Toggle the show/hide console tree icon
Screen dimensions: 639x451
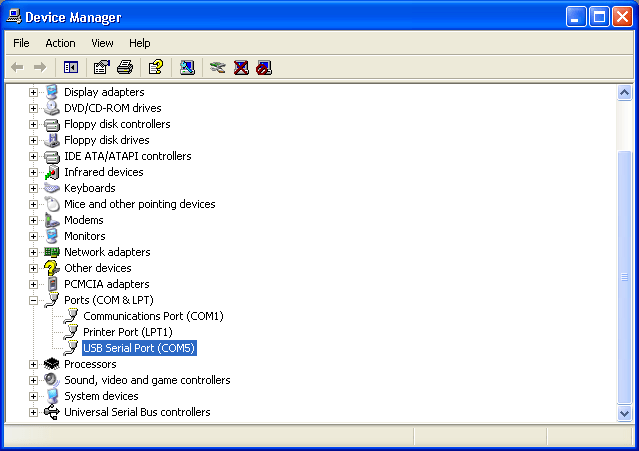(x=71, y=67)
